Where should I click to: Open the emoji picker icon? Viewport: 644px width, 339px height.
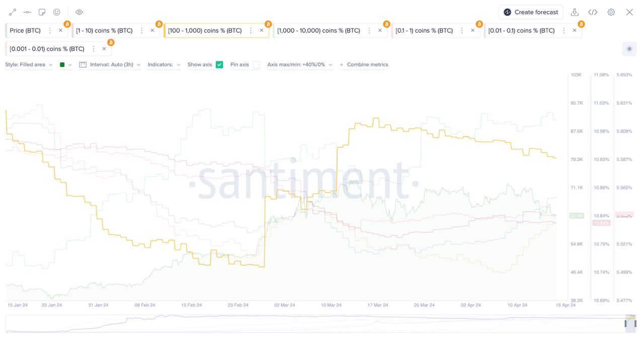[x=57, y=12]
